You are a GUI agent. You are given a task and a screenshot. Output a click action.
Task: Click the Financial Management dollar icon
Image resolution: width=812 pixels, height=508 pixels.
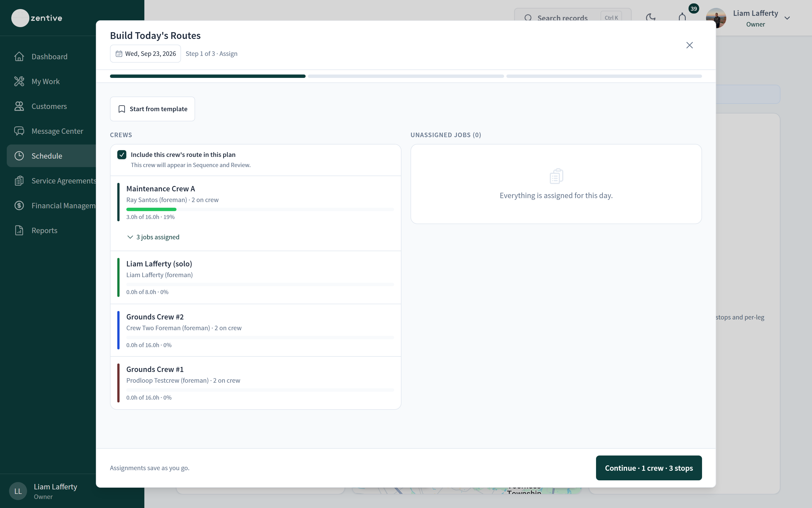[19, 206]
